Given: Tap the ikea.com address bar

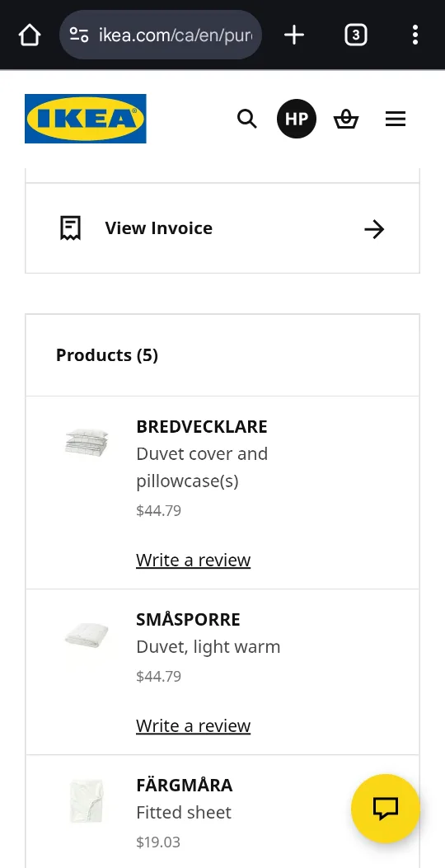Looking at the screenshot, I should 161,35.
